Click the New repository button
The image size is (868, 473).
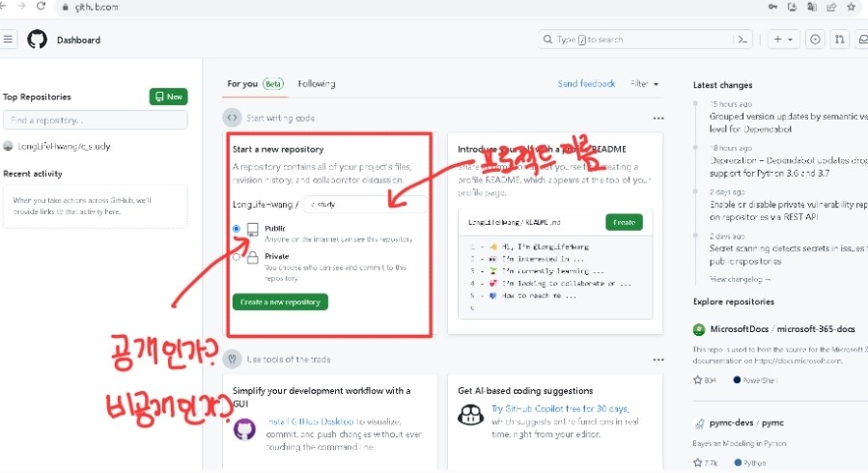[168, 97]
